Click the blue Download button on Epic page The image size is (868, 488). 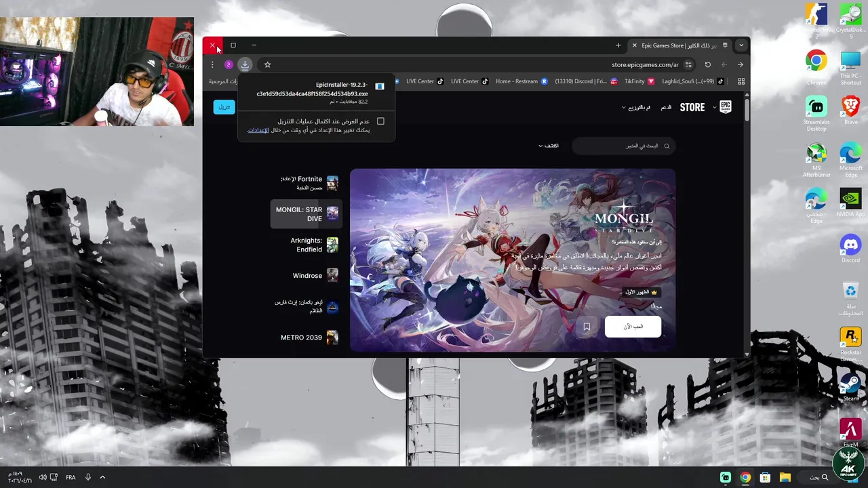[x=224, y=107]
